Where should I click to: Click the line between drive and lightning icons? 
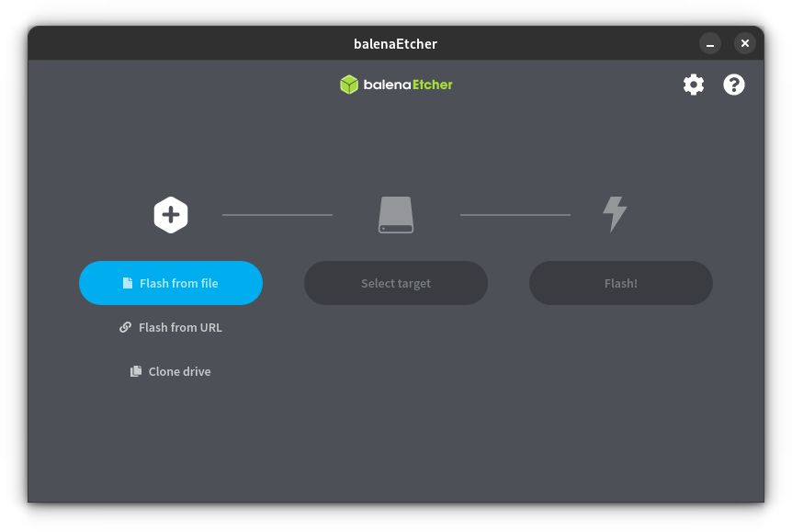point(515,215)
